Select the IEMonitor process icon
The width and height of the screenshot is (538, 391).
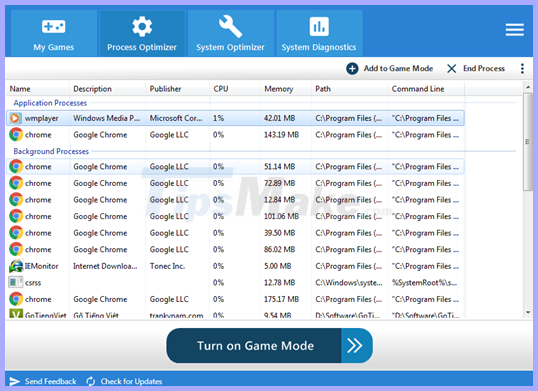[x=16, y=266]
